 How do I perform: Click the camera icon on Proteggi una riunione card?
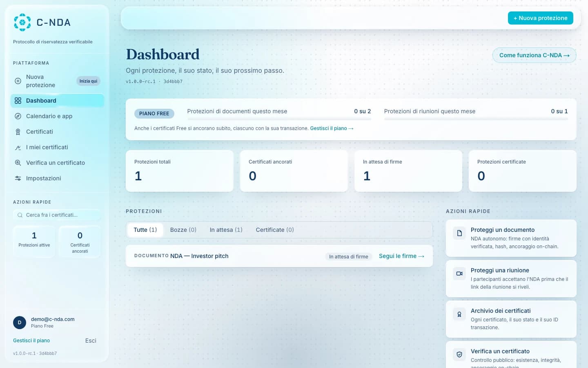[x=459, y=274]
